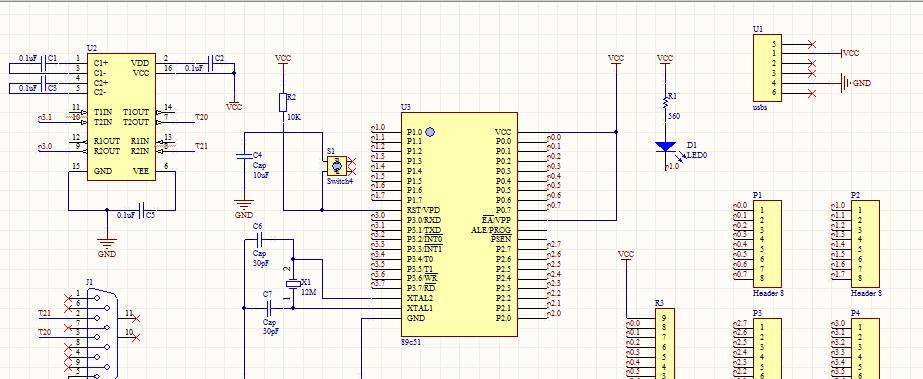
Task: Select resistor R1 560 symbol
Action: coord(666,102)
